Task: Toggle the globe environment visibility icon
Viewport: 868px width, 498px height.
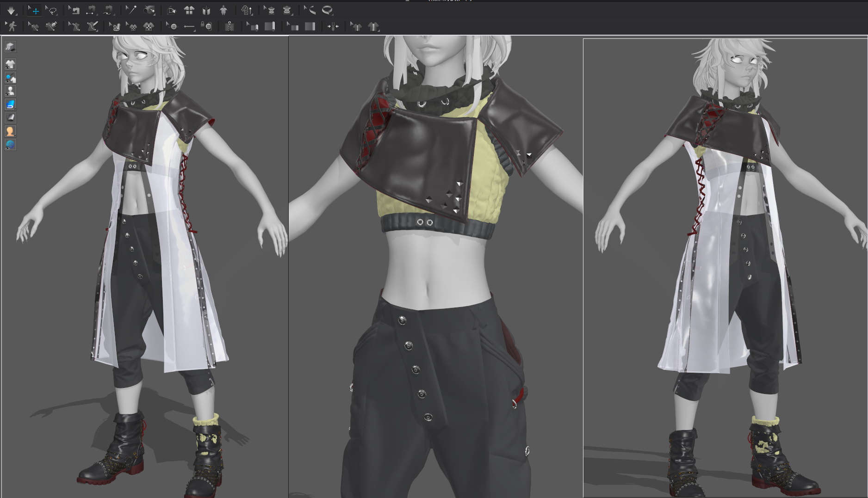Action: (x=10, y=145)
